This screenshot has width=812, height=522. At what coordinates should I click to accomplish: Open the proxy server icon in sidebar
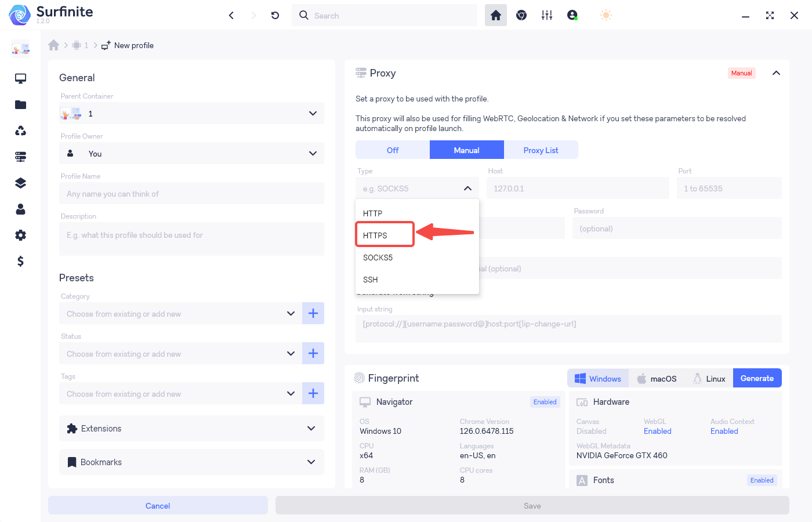(x=21, y=157)
